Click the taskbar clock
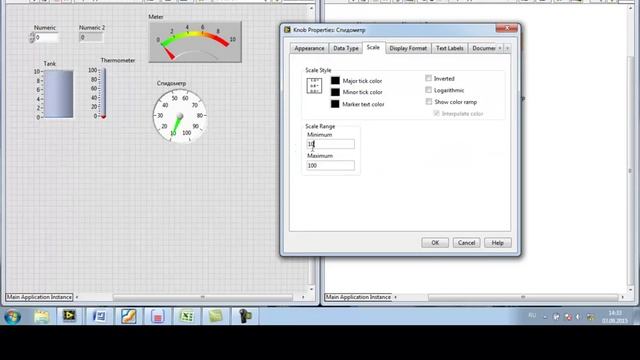The height and width of the screenshot is (360, 640). click(x=615, y=317)
